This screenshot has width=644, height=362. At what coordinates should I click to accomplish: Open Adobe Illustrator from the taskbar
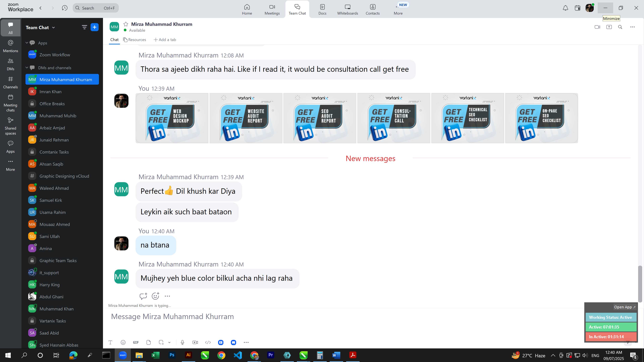coord(188,355)
